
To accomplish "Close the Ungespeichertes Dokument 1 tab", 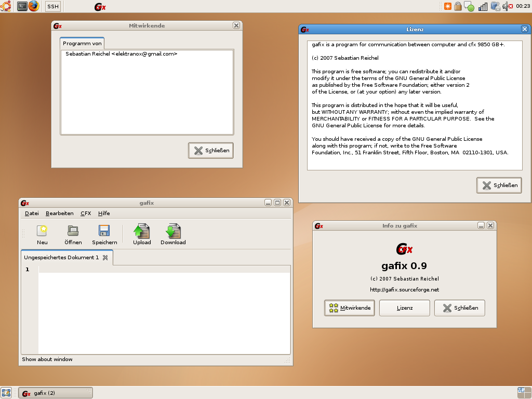I will 105,258.
